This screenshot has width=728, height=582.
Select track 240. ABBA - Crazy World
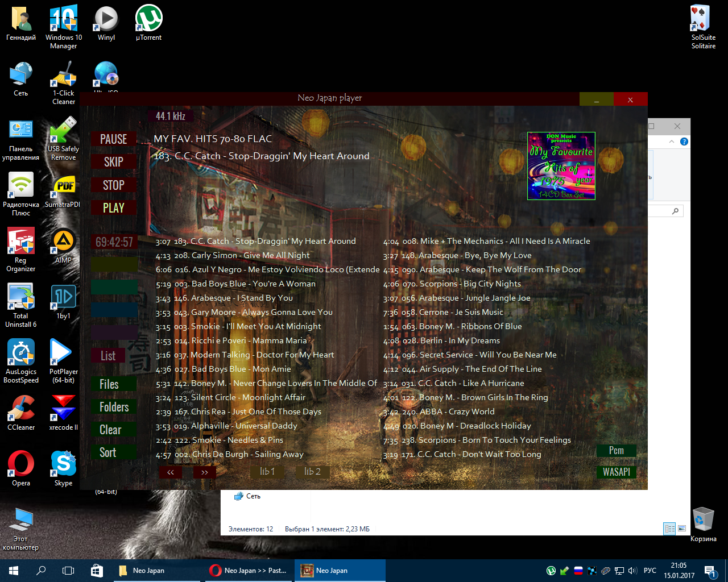point(439,412)
